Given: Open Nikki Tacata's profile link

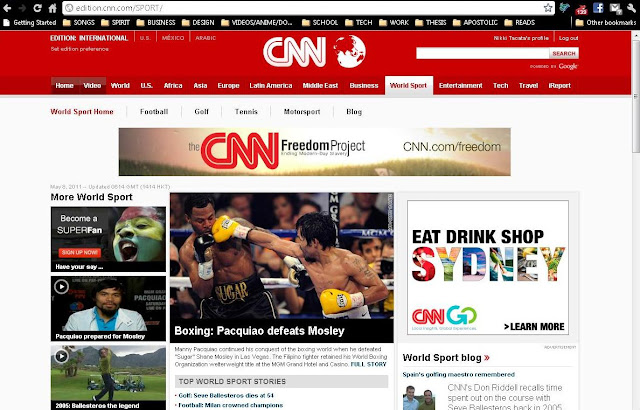Looking at the screenshot, I should [x=521, y=38].
